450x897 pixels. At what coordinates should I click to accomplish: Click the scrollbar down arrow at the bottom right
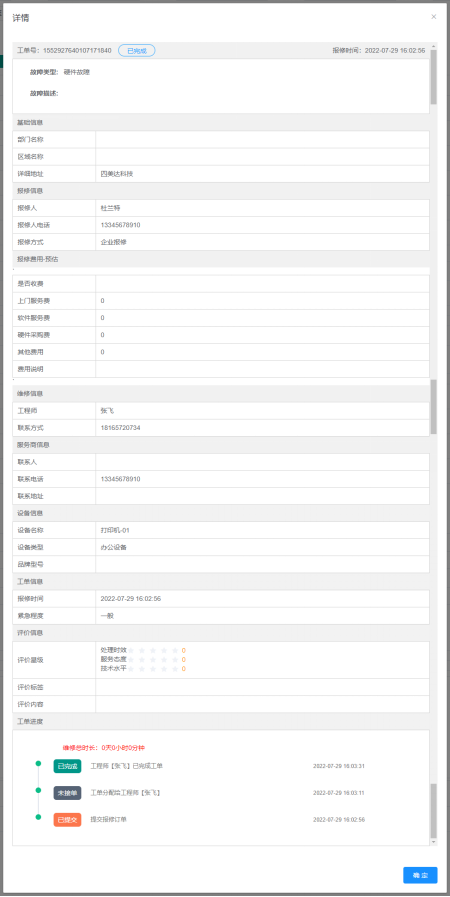433,842
